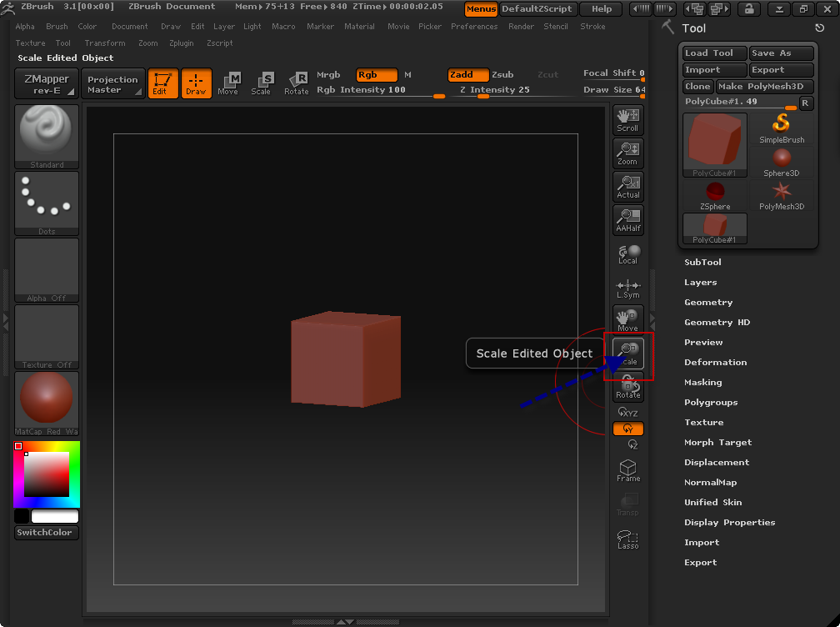This screenshot has width=840, height=627.
Task: Toggle the Menus button in title bar
Action: click(x=481, y=8)
